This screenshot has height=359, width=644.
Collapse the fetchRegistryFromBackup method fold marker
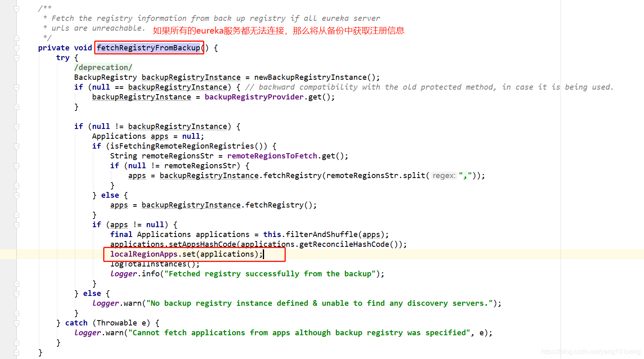16,48
